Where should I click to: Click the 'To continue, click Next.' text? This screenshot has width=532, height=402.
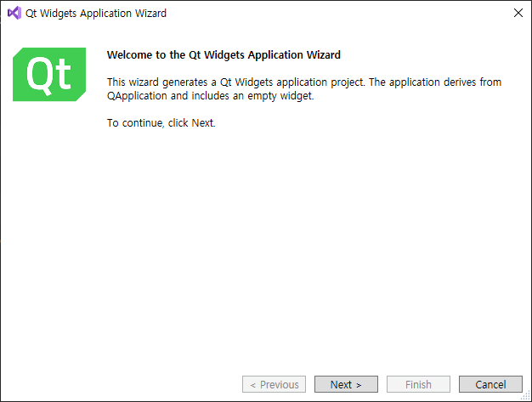161,122
